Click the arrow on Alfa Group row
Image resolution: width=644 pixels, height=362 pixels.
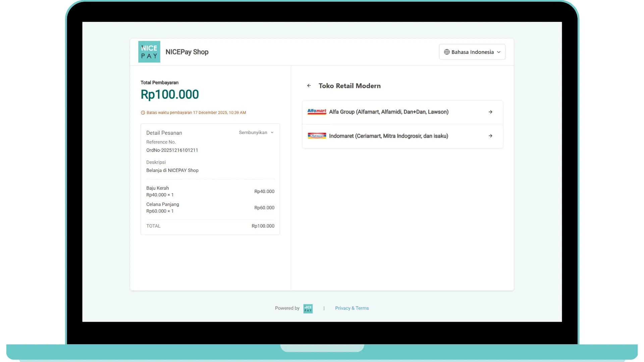(490, 112)
